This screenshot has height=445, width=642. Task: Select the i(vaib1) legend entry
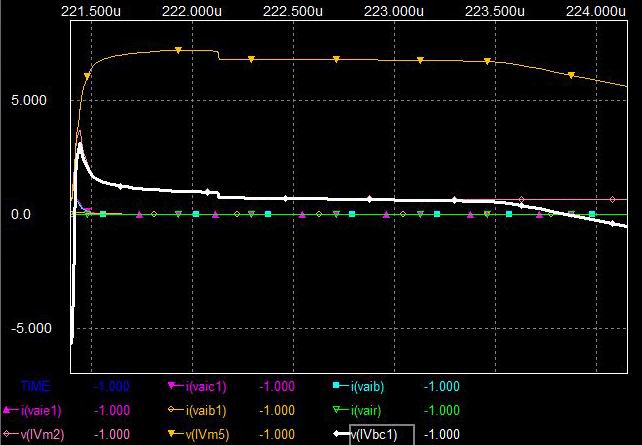click(x=206, y=411)
